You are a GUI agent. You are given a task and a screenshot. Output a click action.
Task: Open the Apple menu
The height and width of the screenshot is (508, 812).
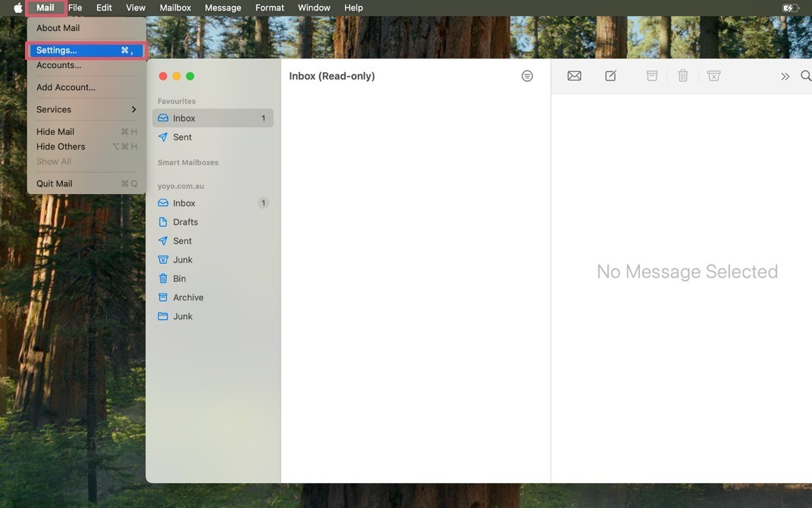[x=18, y=8]
